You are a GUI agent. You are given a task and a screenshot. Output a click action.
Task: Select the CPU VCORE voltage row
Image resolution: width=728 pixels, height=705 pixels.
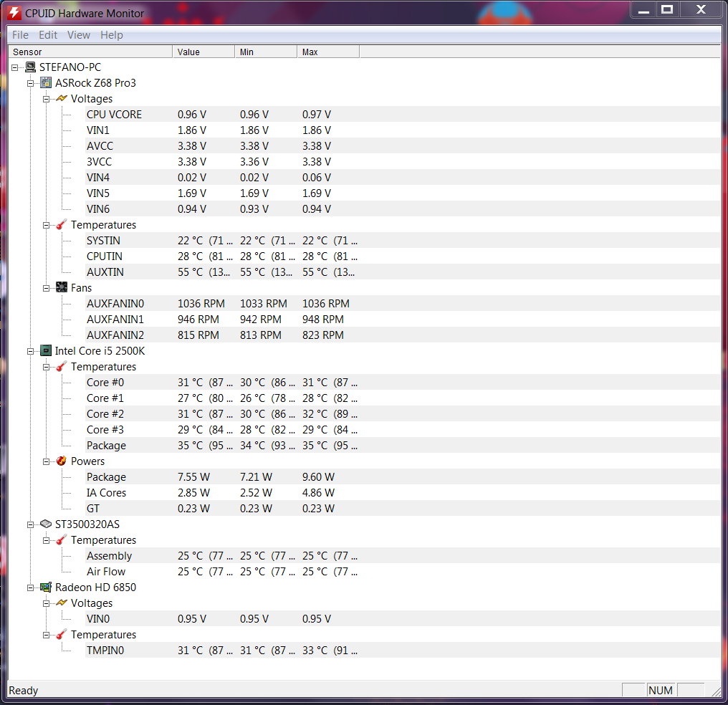click(x=403, y=115)
